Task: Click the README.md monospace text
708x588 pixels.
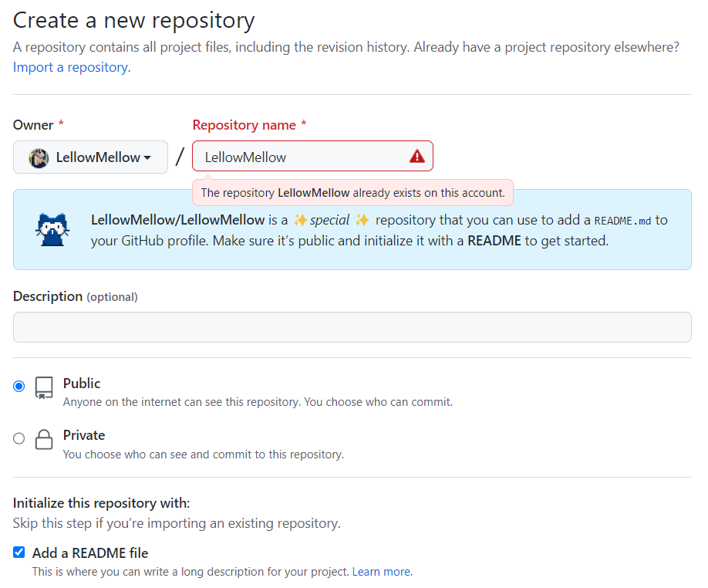Action: coord(622,221)
